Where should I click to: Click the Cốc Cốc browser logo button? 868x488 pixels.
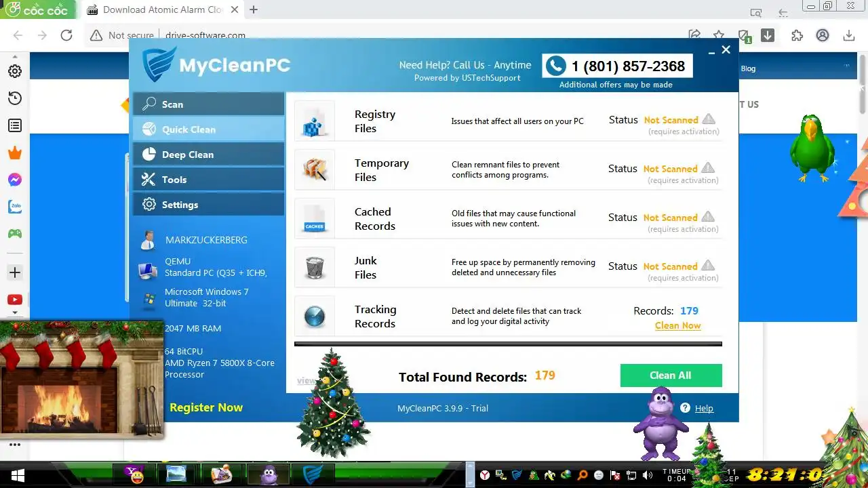(x=37, y=9)
